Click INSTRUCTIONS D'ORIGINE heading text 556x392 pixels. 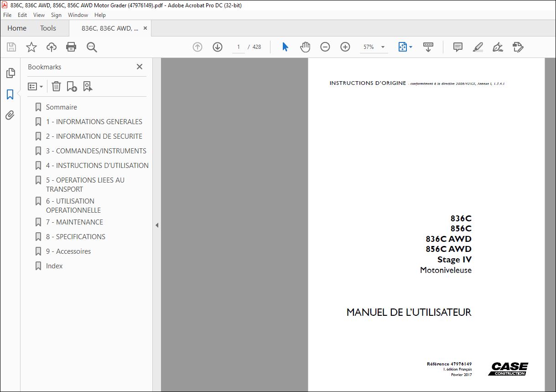pyautogui.click(x=368, y=83)
